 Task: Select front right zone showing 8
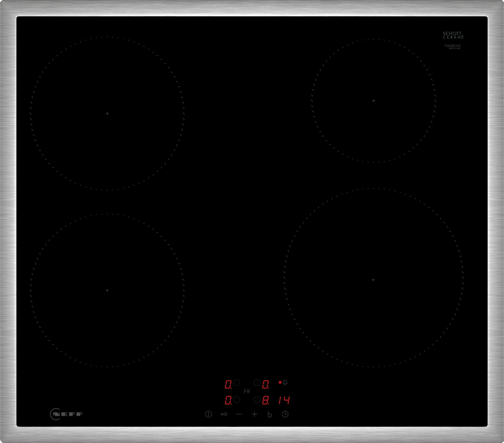click(265, 400)
